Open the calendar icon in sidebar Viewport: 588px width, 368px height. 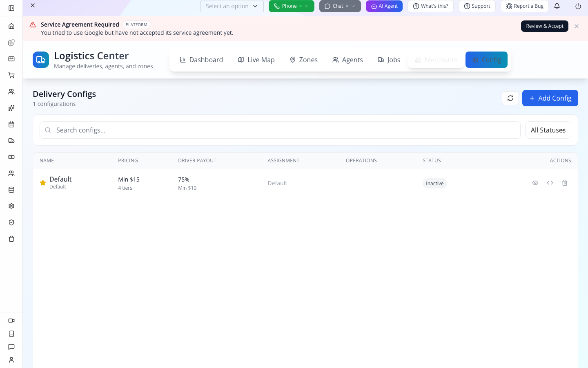(11, 124)
